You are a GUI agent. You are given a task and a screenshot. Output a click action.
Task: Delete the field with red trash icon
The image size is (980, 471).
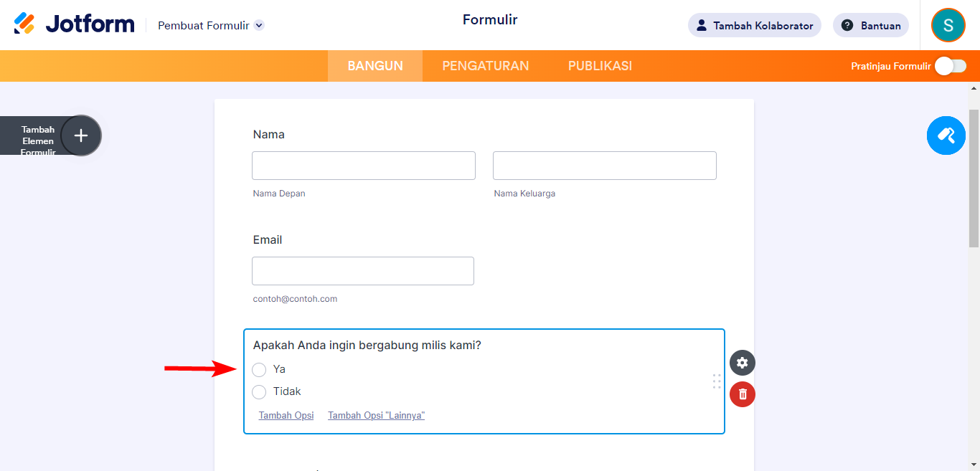click(x=743, y=394)
